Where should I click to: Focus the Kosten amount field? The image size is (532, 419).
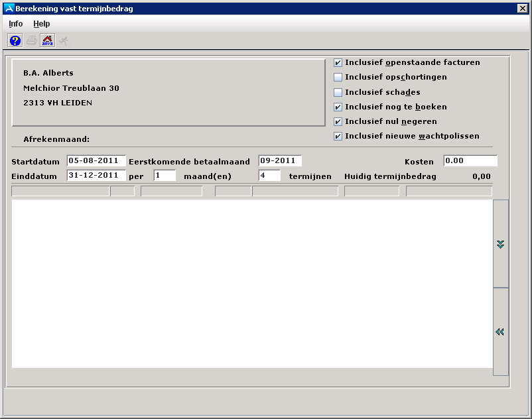tap(470, 161)
